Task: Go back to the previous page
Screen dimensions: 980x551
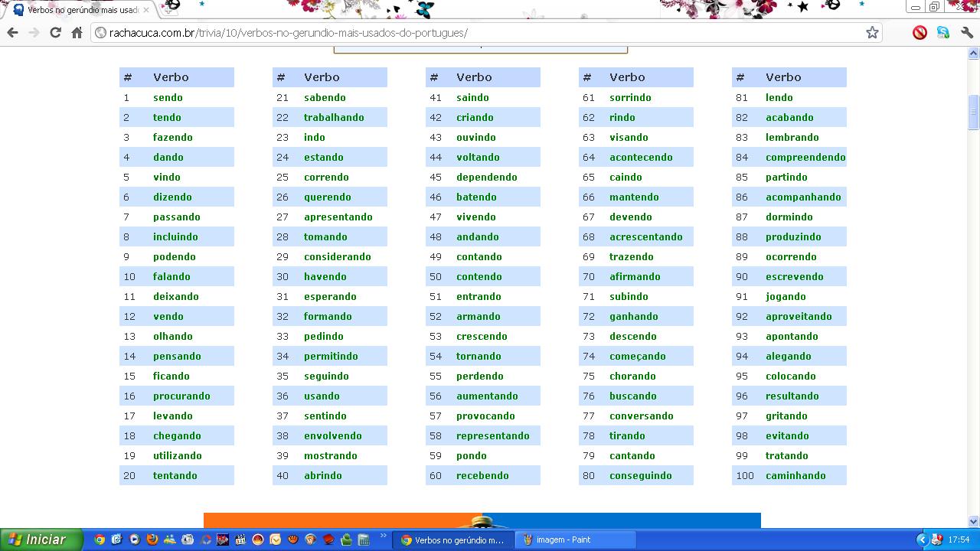Action: (12, 32)
